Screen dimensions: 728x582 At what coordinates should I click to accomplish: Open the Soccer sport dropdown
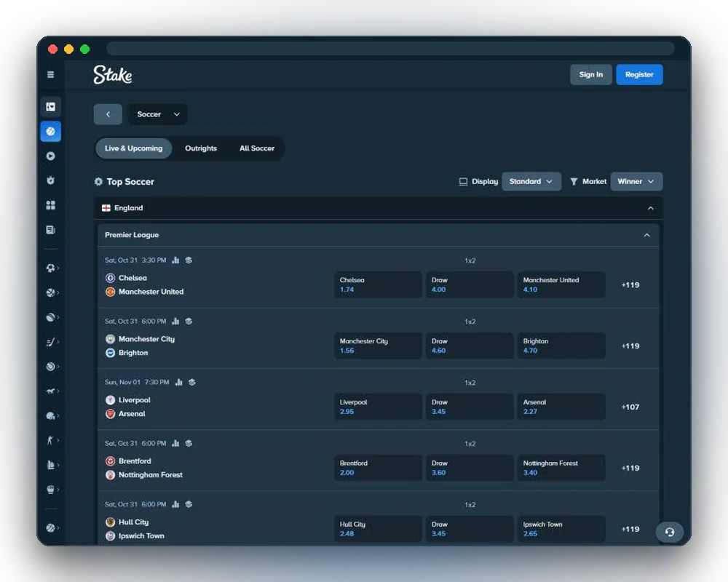pyautogui.click(x=158, y=114)
